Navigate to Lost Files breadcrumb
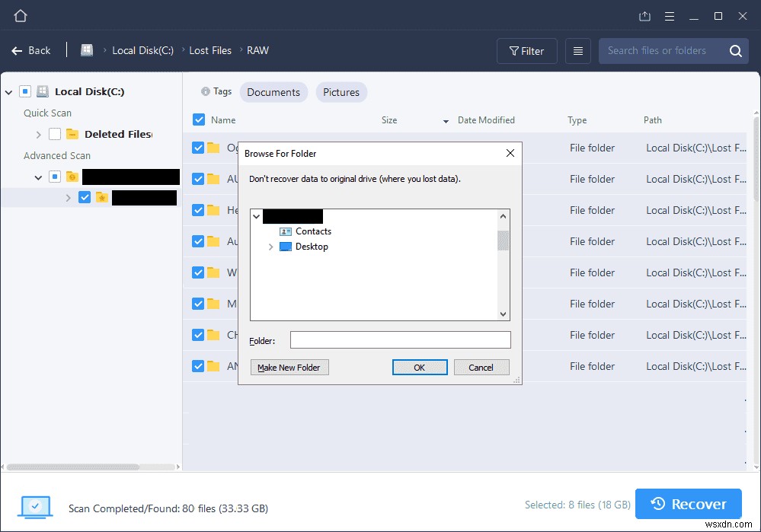The height and width of the screenshot is (532, 761). tap(210, 50)
